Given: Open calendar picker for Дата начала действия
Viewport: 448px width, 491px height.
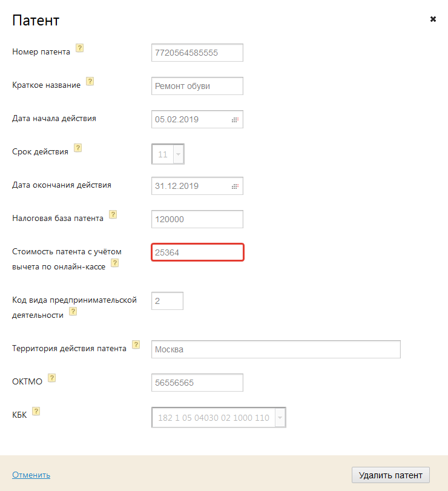Looking at the screenshot, I should (235, 120).
